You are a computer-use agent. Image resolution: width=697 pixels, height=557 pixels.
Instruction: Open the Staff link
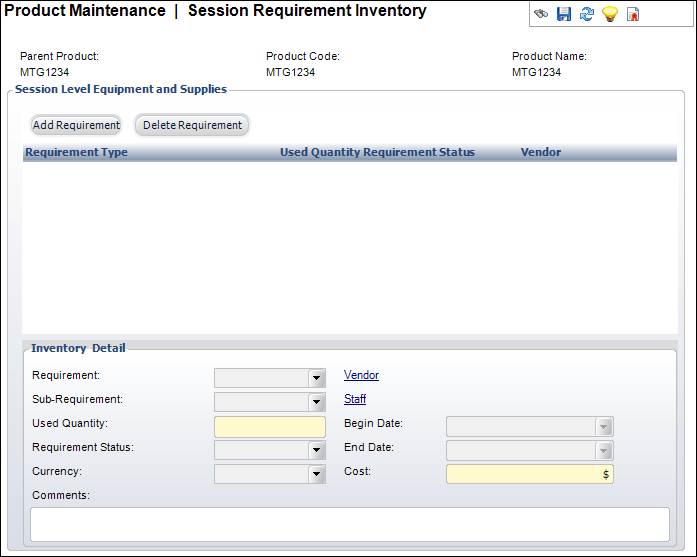pyautogui.click(x=355, y=399)
